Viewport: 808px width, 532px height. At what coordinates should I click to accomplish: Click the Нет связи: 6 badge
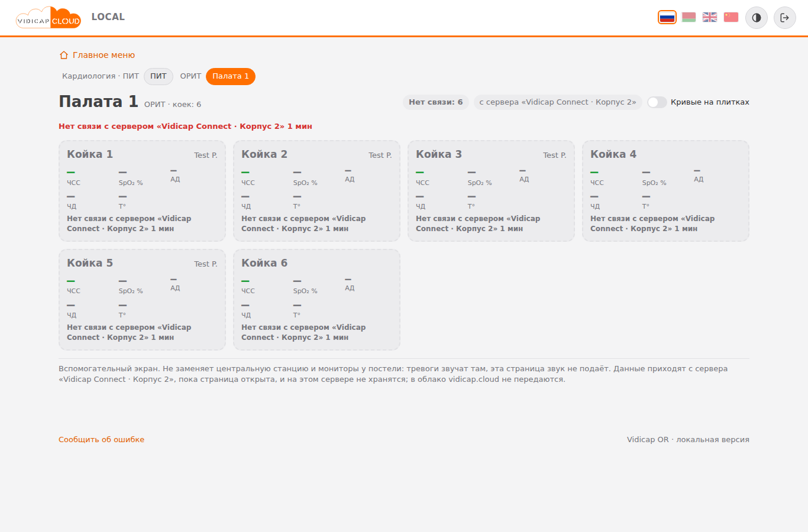click(436, 102)
